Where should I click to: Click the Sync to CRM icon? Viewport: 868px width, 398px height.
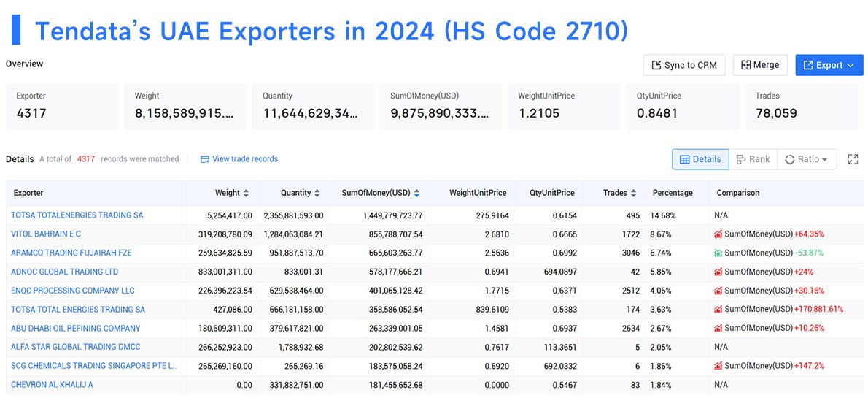[656, 65]
